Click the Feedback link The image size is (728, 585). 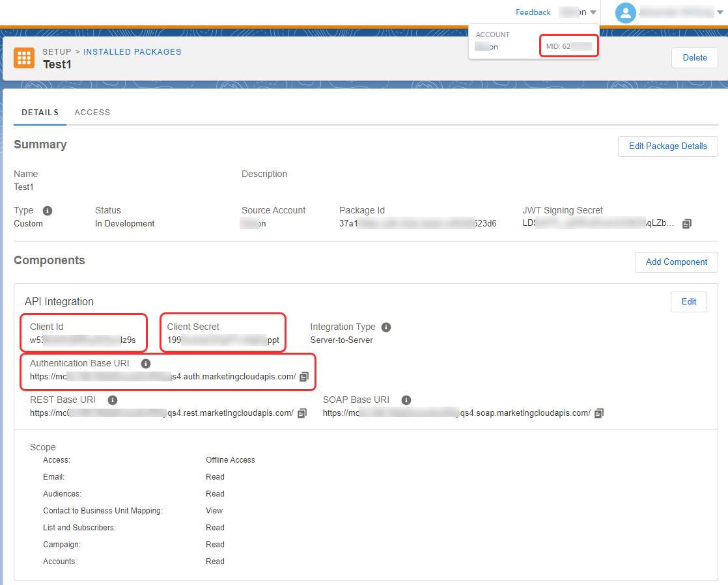533,12
